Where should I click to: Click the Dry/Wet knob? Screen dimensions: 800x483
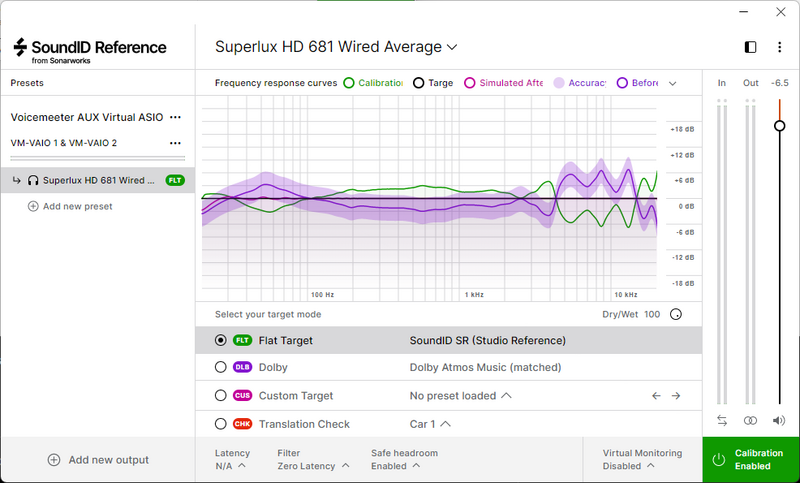click(676, 314)
